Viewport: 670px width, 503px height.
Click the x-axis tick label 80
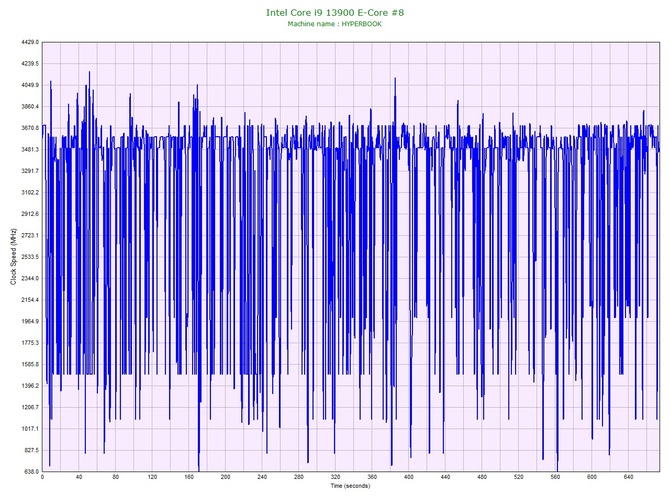coord(115,477)
